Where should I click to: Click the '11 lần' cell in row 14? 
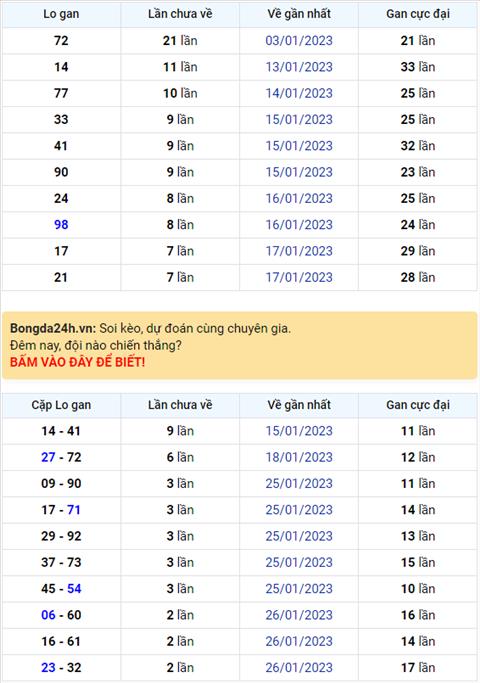(180, 67)
